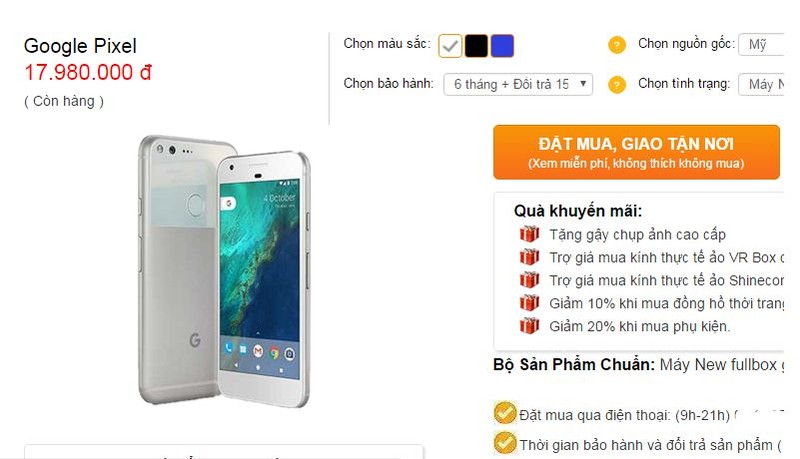Image resolution: width=800 pixels, height=459 pixels.
Task: Click checkmark badge beside Đặt mua qua điện thoại
Action: click(505, 413)
